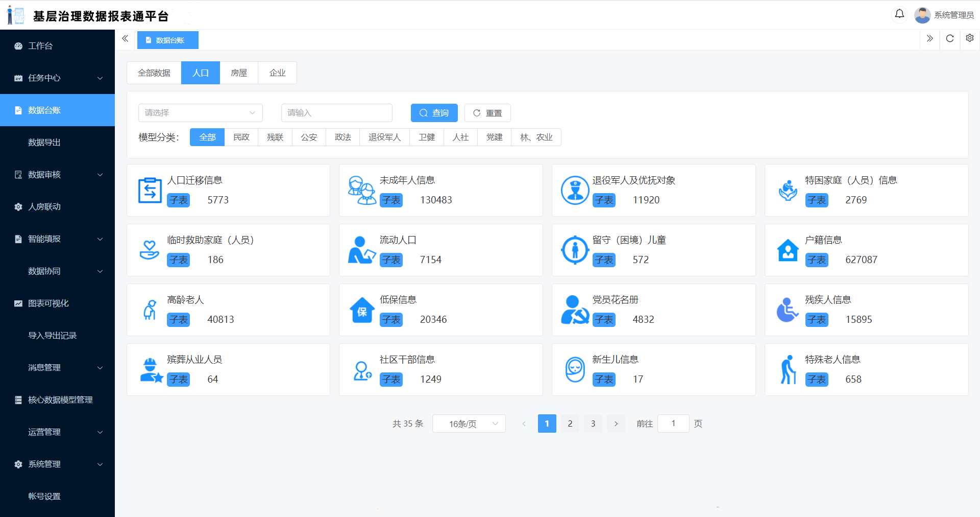Open 图表可视化 chart visualization module
The height and width of the screenshot is (517, 980).
click(48, 303)
